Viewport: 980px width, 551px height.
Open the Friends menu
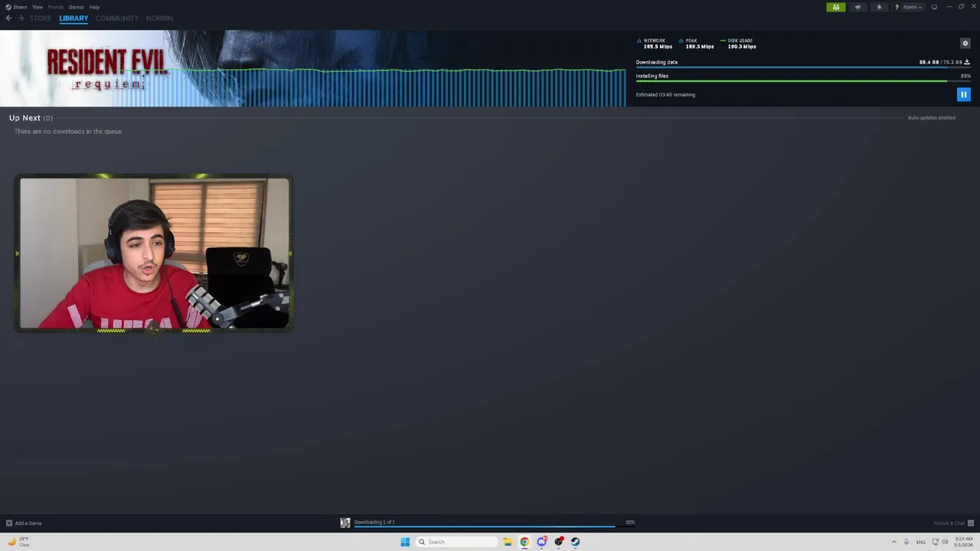tap(56, 7)
